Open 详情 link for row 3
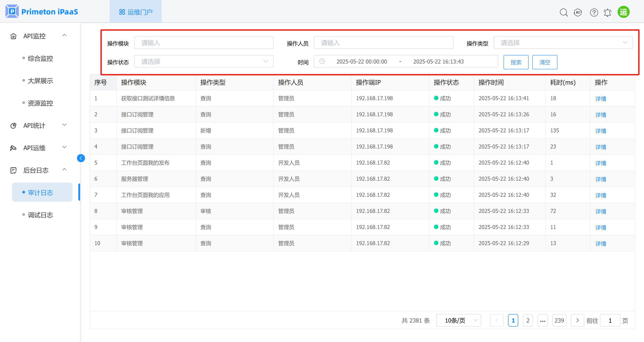 point(601,131)
